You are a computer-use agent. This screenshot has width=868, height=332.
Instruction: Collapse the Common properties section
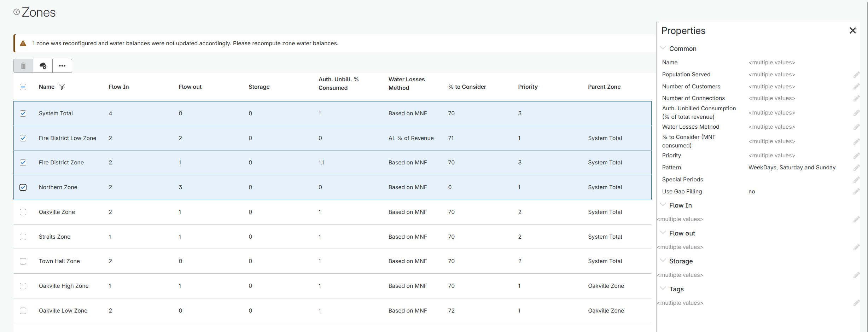click(x=663, y=48)
